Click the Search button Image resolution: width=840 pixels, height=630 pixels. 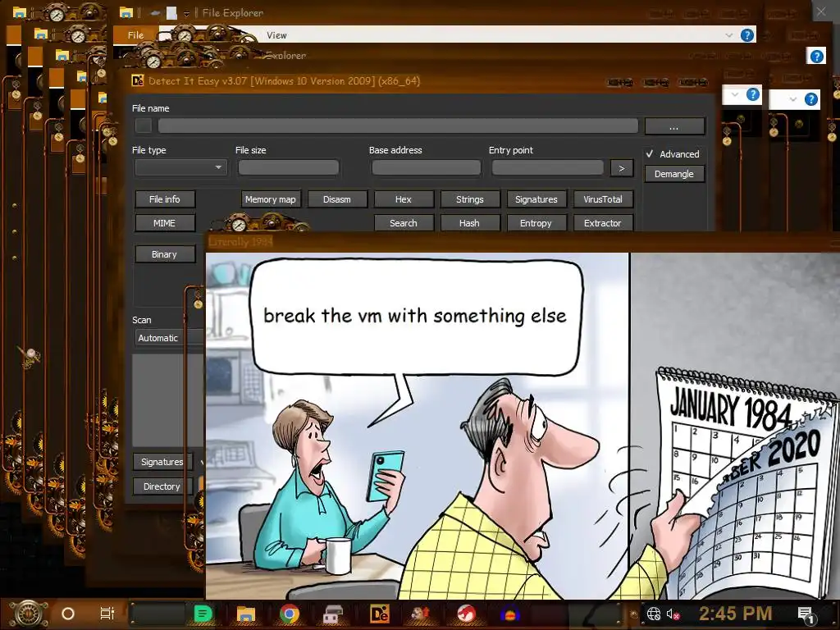[404, 223]
